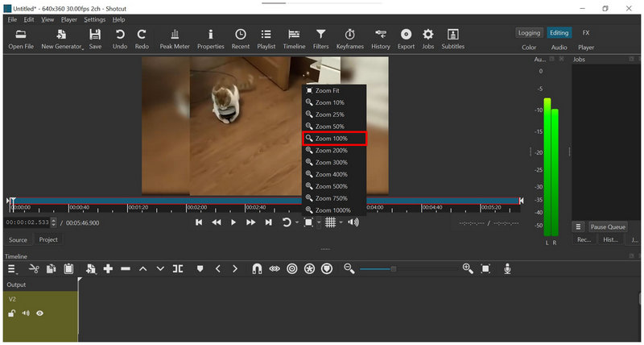Open the Subtitles panel
Image resolution: width=644 pixels, height=345 pixels.
tap(452, 39)
